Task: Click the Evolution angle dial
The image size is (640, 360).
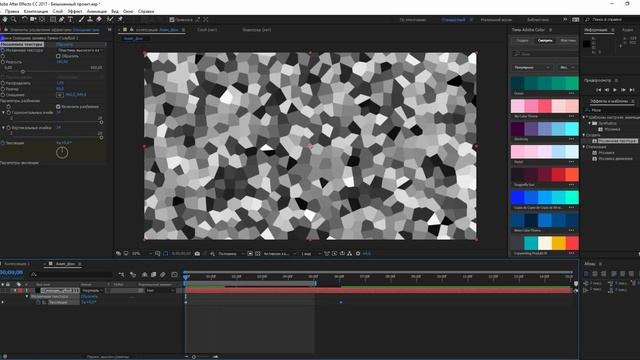Action: pyautogui.click(x=62, y=153)
